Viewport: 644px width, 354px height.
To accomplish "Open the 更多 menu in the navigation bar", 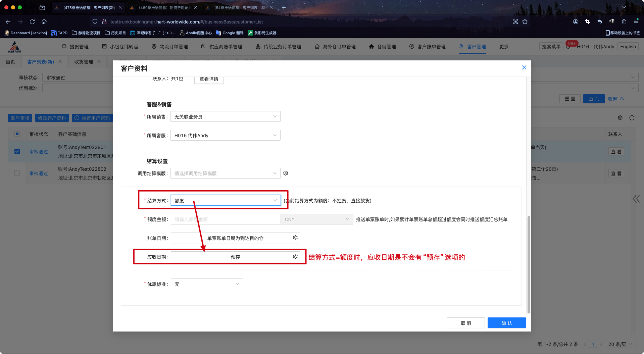I will click(506, 46).
